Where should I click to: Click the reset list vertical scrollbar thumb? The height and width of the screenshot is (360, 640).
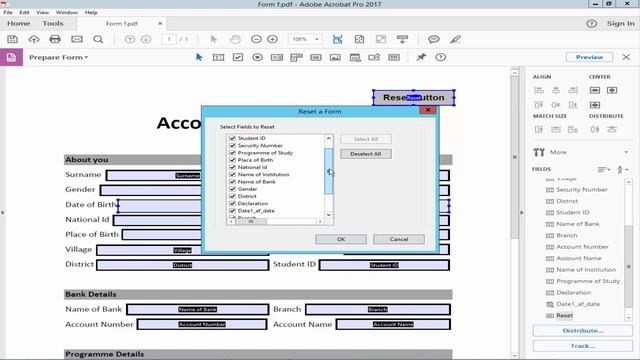tap(329, 171)
